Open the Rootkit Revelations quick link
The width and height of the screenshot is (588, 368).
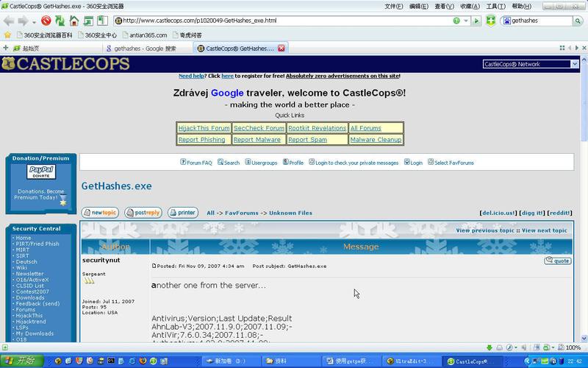coord(317,128)
